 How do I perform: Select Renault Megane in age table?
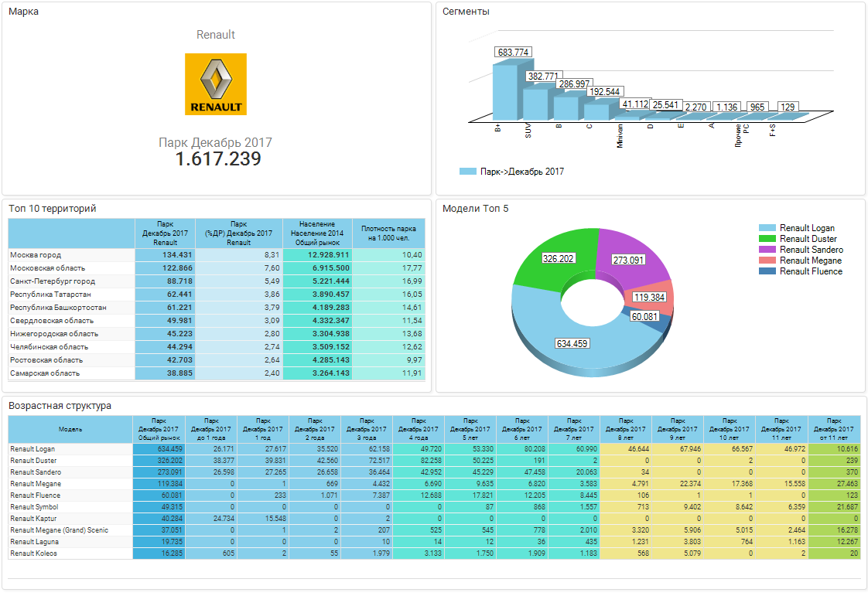[36, 484]
